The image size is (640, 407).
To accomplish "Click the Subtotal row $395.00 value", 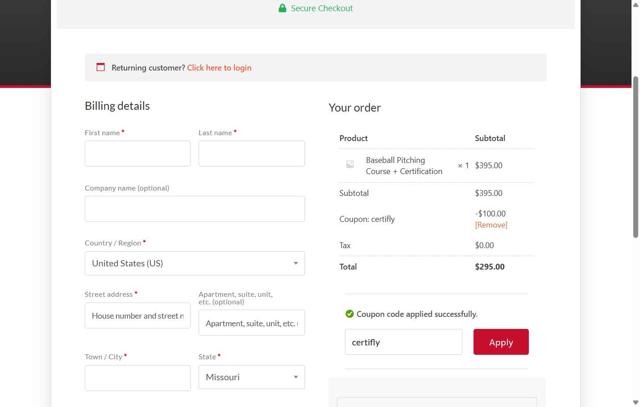I will pyautogui.click(x=488, y=193).
